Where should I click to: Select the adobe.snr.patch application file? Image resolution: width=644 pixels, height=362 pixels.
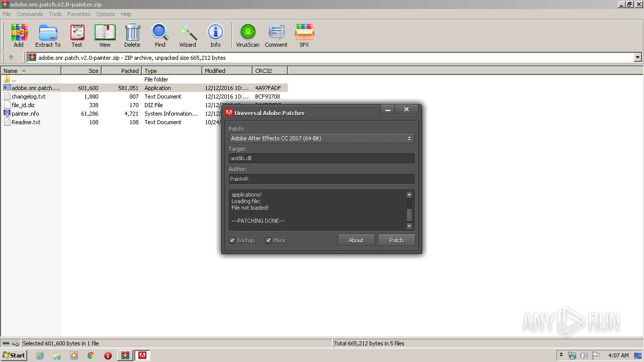144,88
